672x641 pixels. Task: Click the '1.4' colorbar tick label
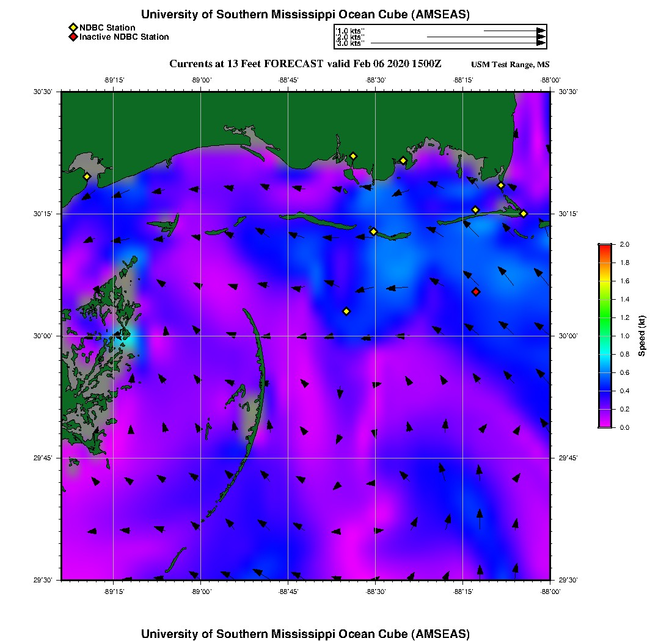[624, 299]
